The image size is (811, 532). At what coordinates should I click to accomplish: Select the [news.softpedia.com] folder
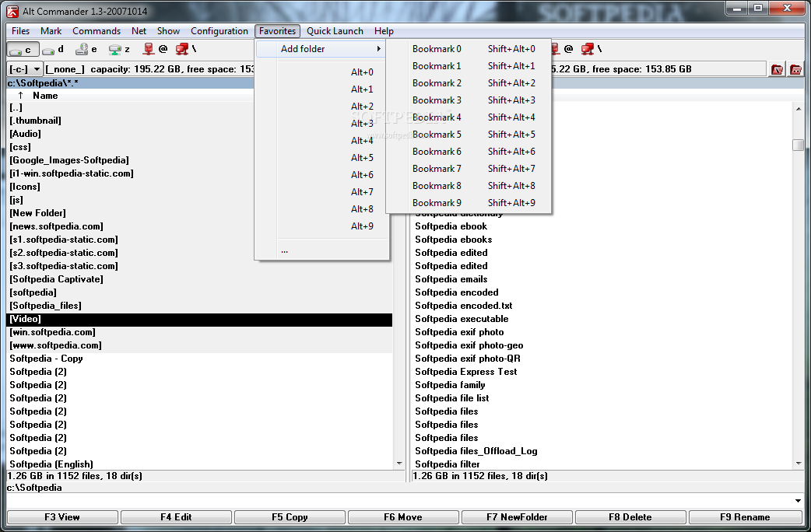coord(56,226)
